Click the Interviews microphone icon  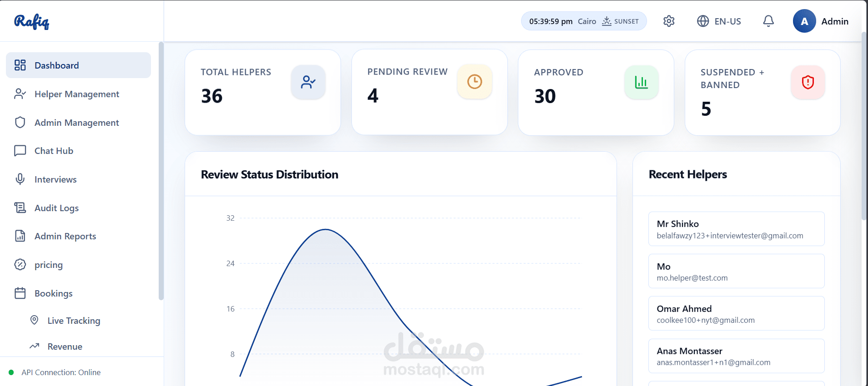click(x=20, y=179)
